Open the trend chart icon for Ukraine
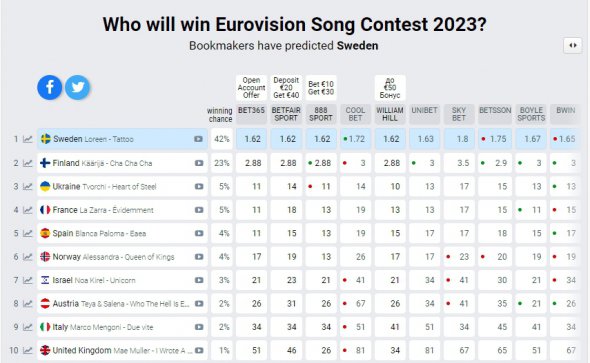This screenshot has width=590, height=363. pyautogui.click(x=27, y=187)
